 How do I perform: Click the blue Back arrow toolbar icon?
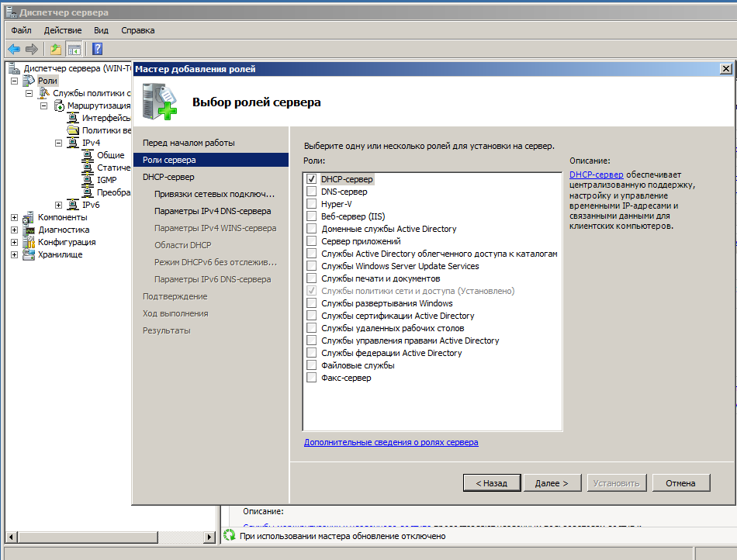coord(13,50)
